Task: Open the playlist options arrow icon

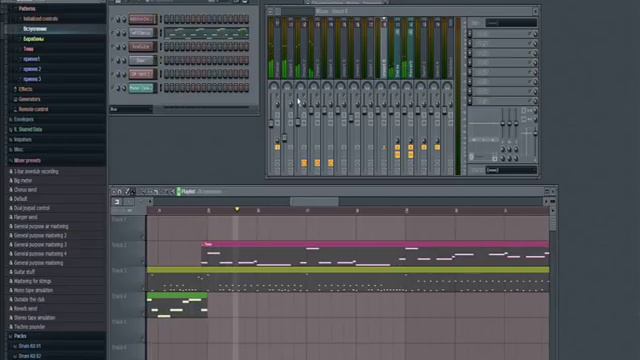Action: pyautogui.click(x=113, y=191)
